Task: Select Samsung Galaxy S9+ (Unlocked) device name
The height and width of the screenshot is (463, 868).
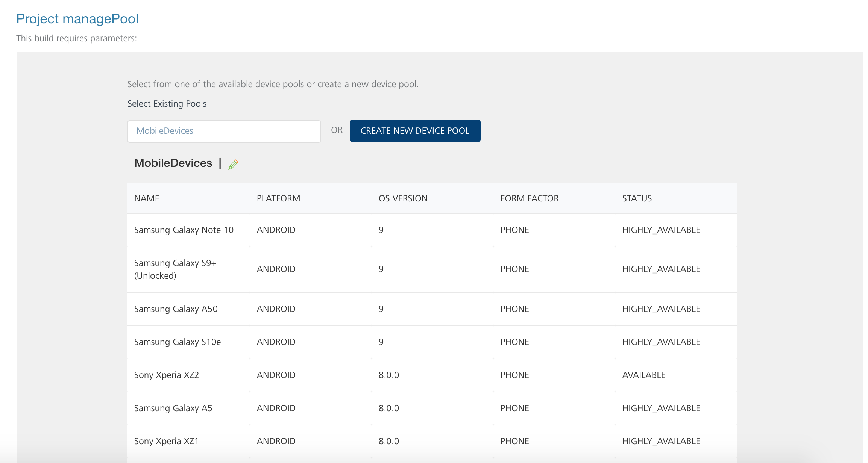Action: tap(175, 269)
